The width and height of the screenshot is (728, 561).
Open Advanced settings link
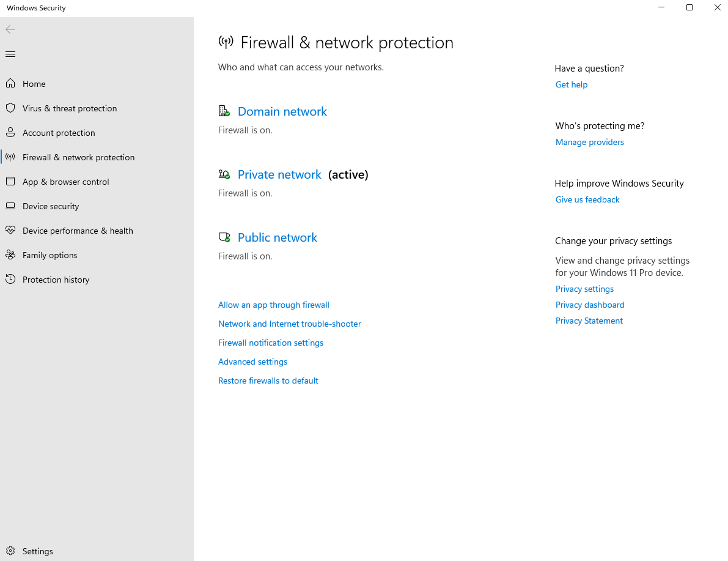tap(252, 362)
